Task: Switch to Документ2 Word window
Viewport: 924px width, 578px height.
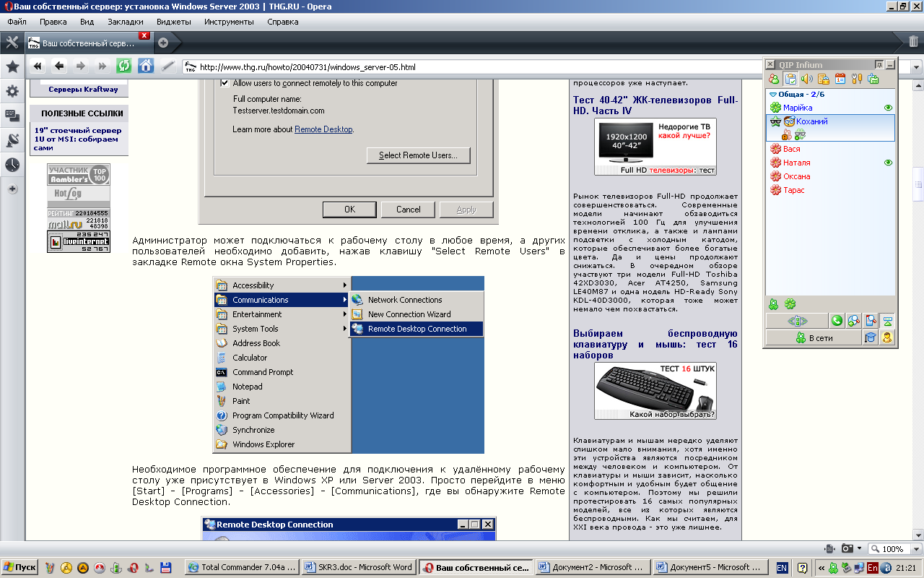Action: tap(592, 568)
